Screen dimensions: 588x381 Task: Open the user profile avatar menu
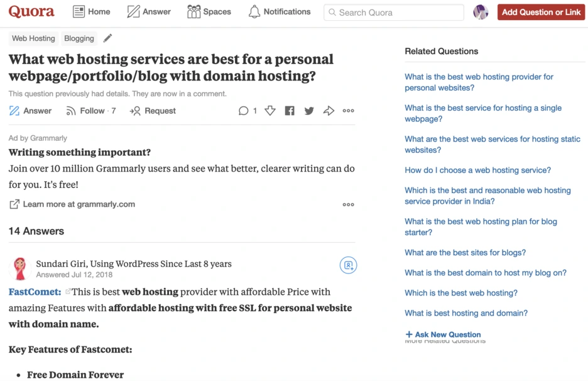coord(481,12)
